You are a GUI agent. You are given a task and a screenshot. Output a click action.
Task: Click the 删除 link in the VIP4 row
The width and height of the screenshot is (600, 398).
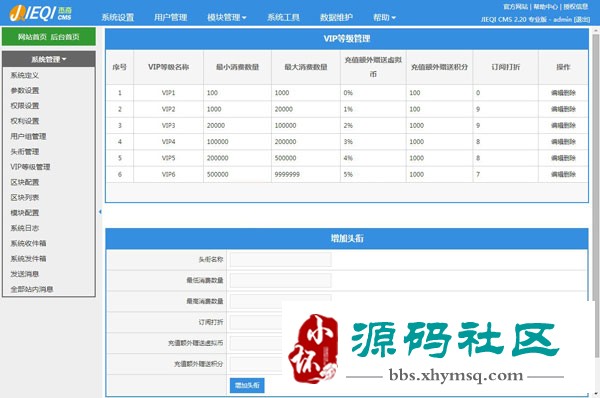coord(569,142)
